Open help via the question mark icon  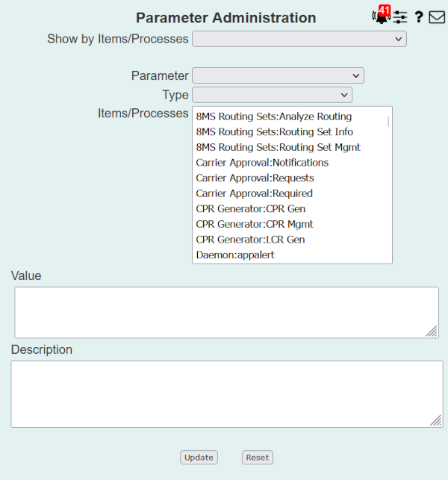pos(419,17)
